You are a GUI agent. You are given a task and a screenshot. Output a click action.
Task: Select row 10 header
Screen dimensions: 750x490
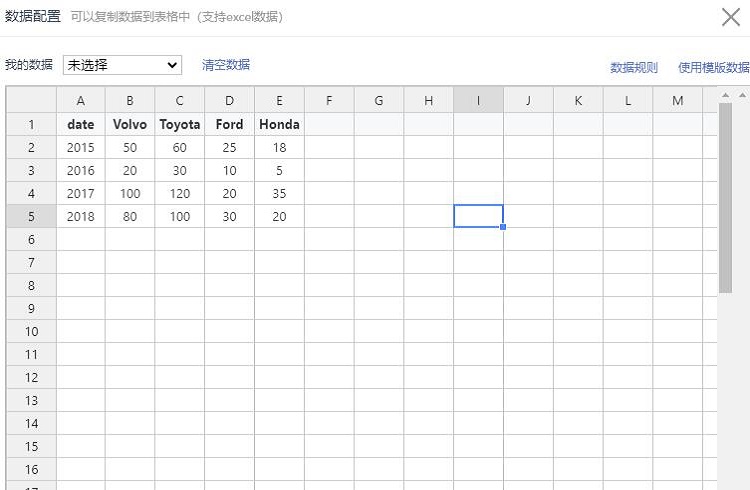31,331
